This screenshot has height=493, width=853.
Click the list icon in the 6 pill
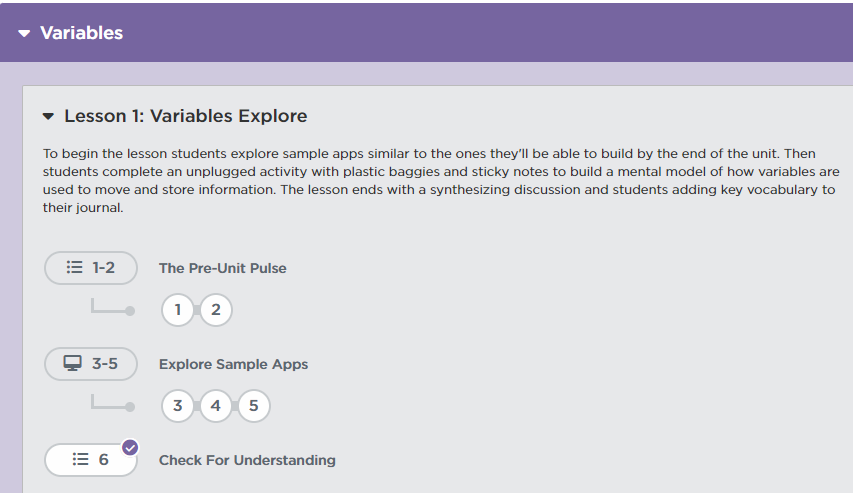[x=81, y=460]
